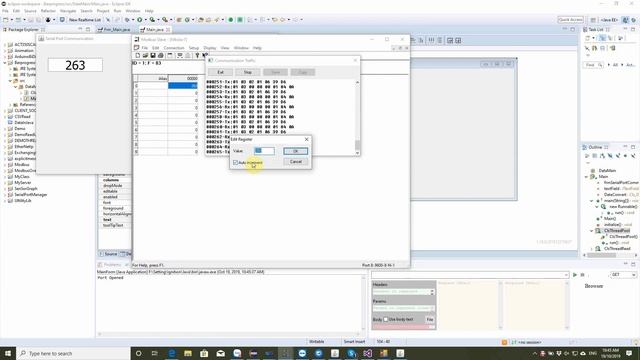Image resolution: width=640 pixels, height=360 pixels.
Task: Click Exit in Communication Traffic window
Action: click(220, 72)
